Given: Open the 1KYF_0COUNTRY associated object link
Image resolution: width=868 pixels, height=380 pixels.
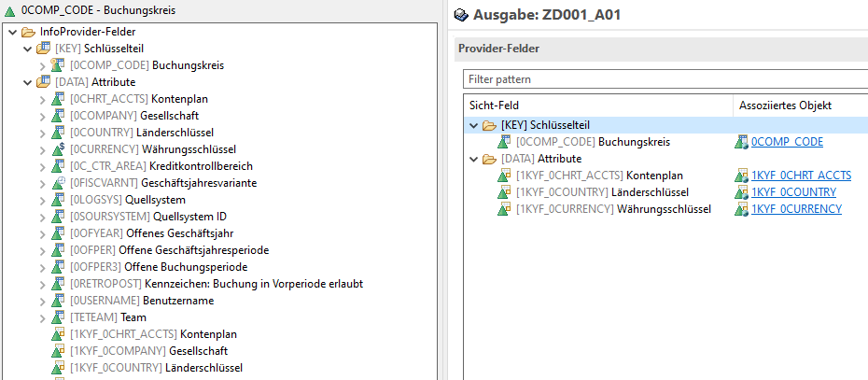Looking at the screenshot, I should point(794,192).
